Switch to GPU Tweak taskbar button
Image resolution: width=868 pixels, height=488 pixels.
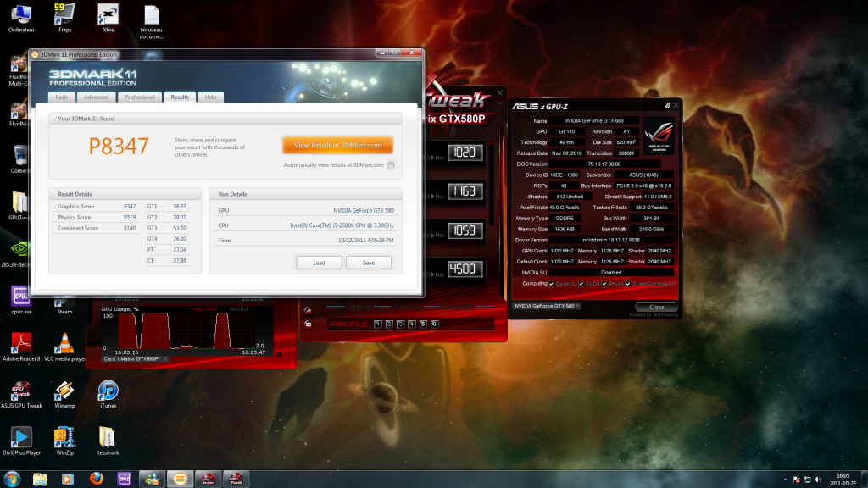(236, 480)
